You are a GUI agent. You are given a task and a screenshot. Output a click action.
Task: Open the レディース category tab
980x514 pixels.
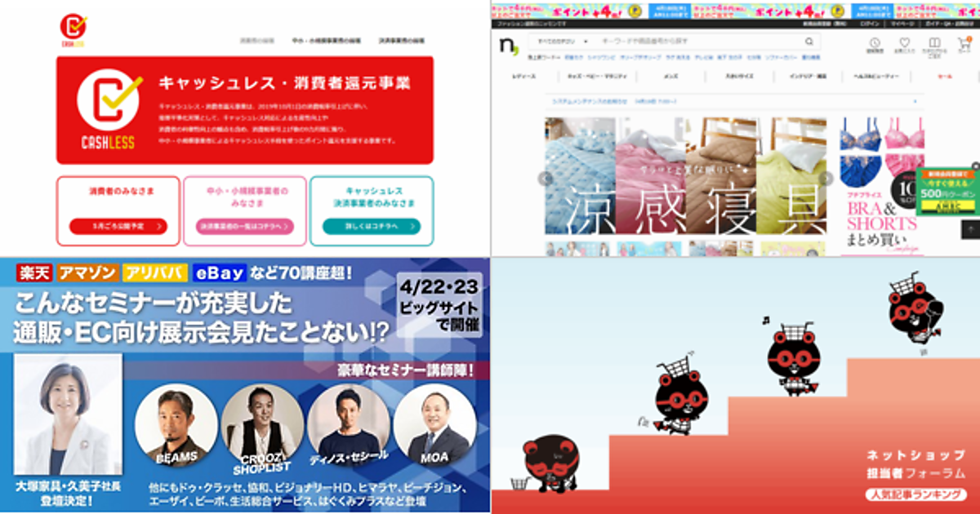(x=523, y=76)
